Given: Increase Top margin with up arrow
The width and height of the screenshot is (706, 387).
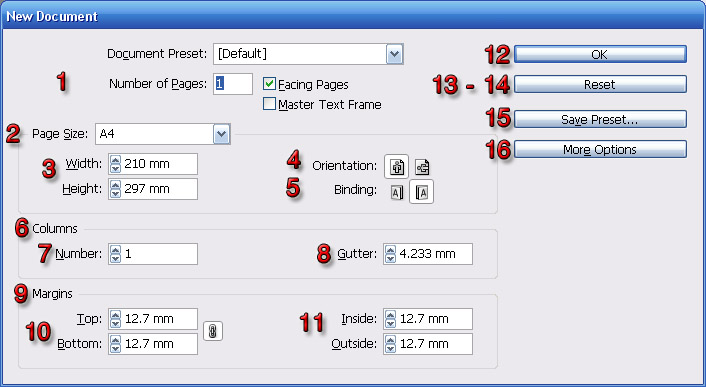Looking at the screenshot, I should coord(115,315).
